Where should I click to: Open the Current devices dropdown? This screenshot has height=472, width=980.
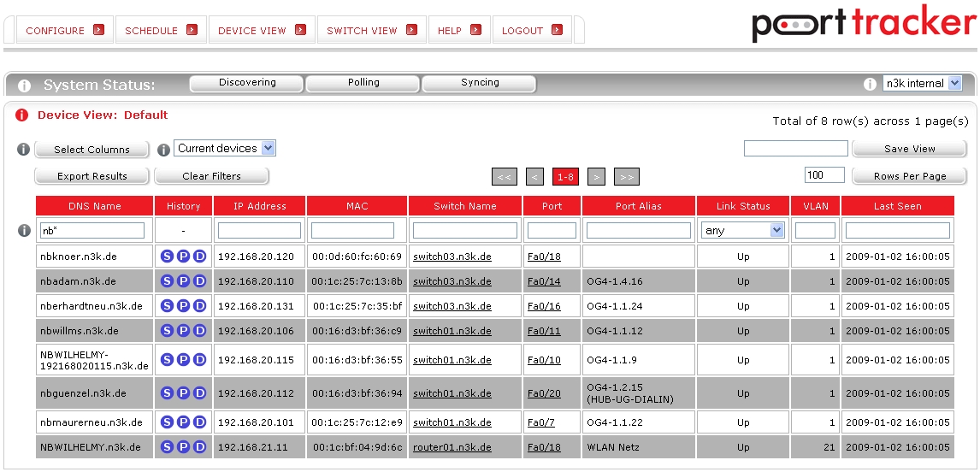225,149
